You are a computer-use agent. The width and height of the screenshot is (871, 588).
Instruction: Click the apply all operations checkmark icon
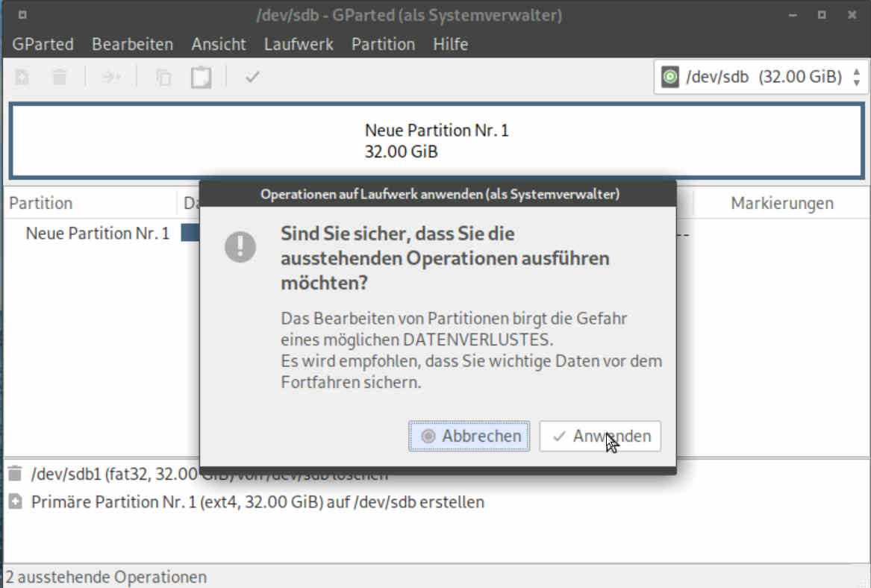coord(252,77)
